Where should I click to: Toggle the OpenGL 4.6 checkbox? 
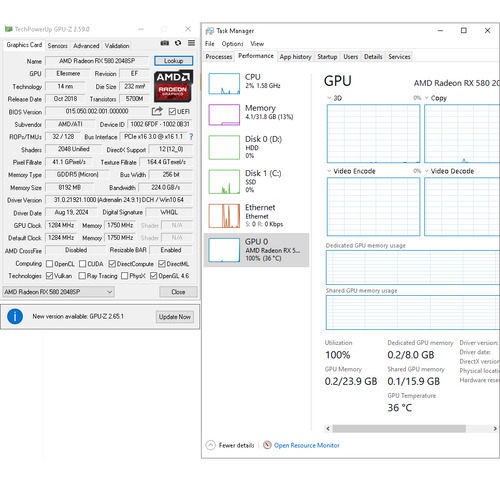[x=153, y=276]
